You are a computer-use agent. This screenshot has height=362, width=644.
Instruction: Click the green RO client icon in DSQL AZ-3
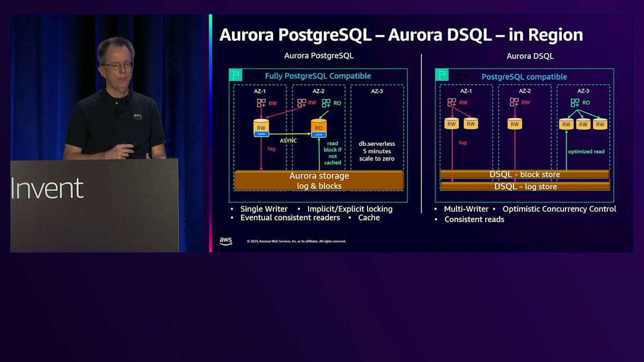pos(575,102)
